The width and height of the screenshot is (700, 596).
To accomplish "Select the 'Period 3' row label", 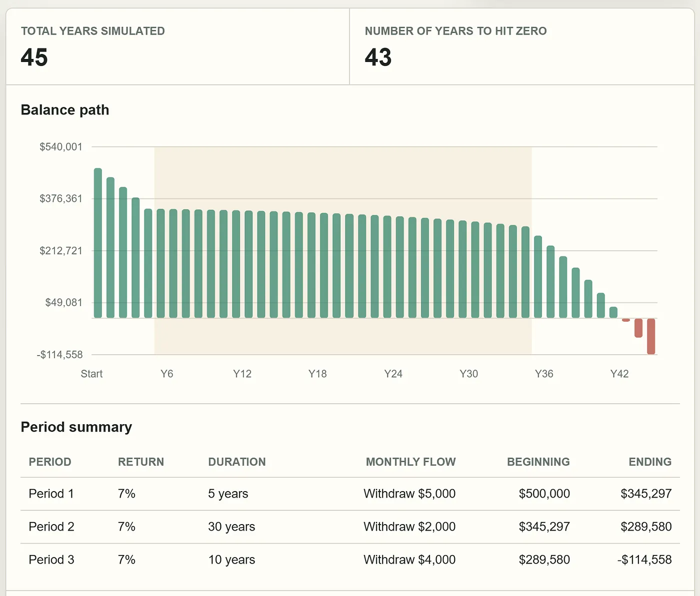I will tap(51, 560).
